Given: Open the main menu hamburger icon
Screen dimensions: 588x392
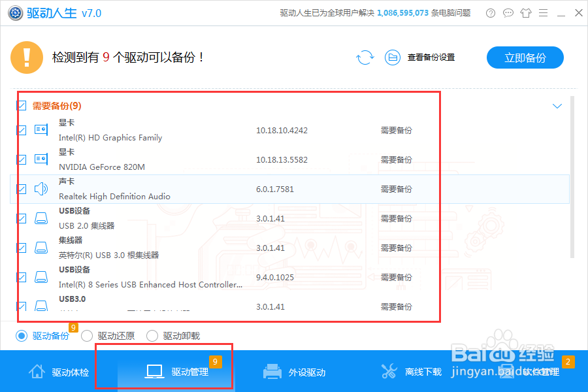Looking at the screenshot, I should [544, 13].
